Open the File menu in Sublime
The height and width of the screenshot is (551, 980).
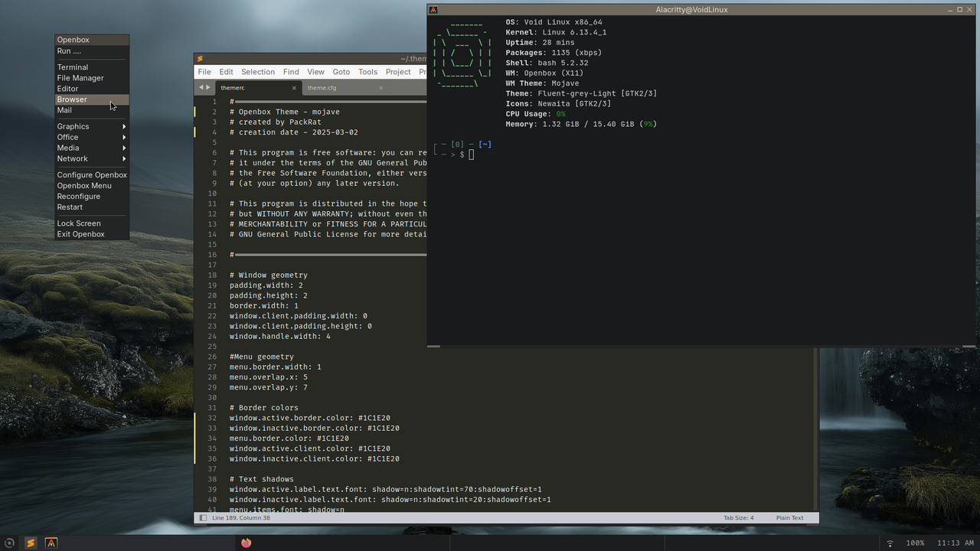pos(204,72)
